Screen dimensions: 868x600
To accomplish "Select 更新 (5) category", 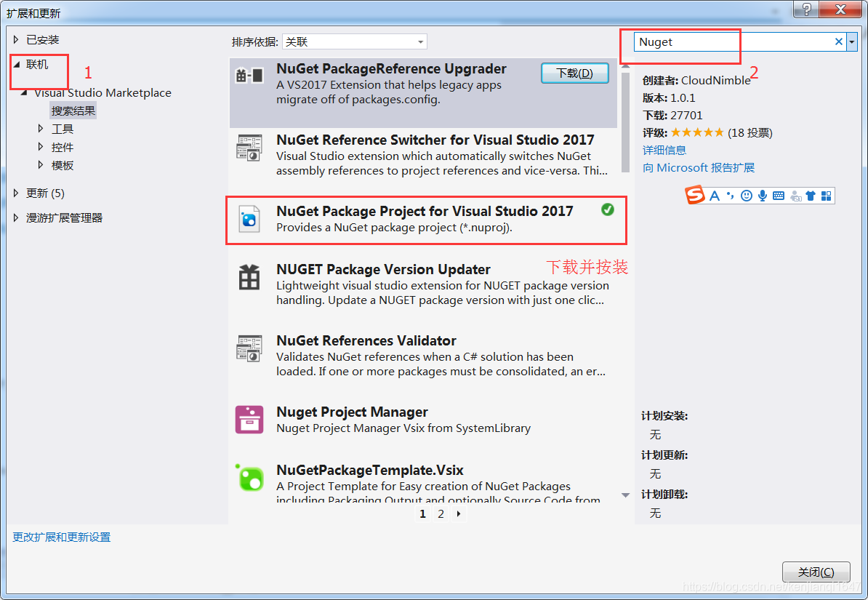I will pos(45,193).
